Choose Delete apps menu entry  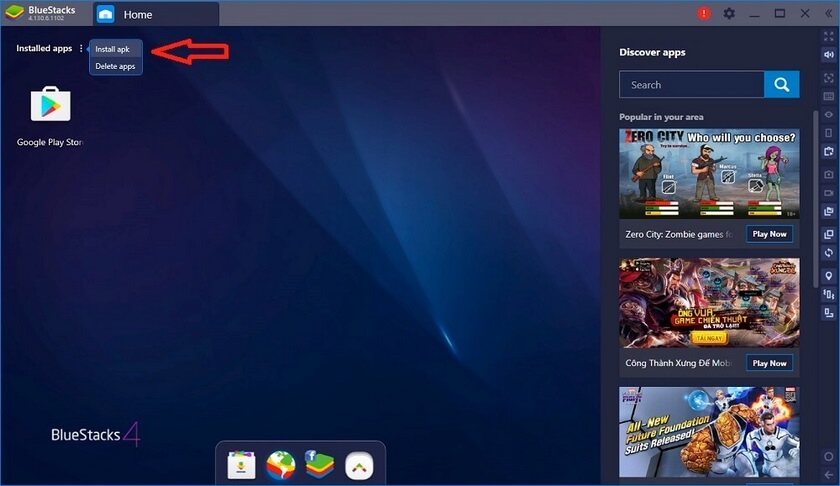click(115, 66)
